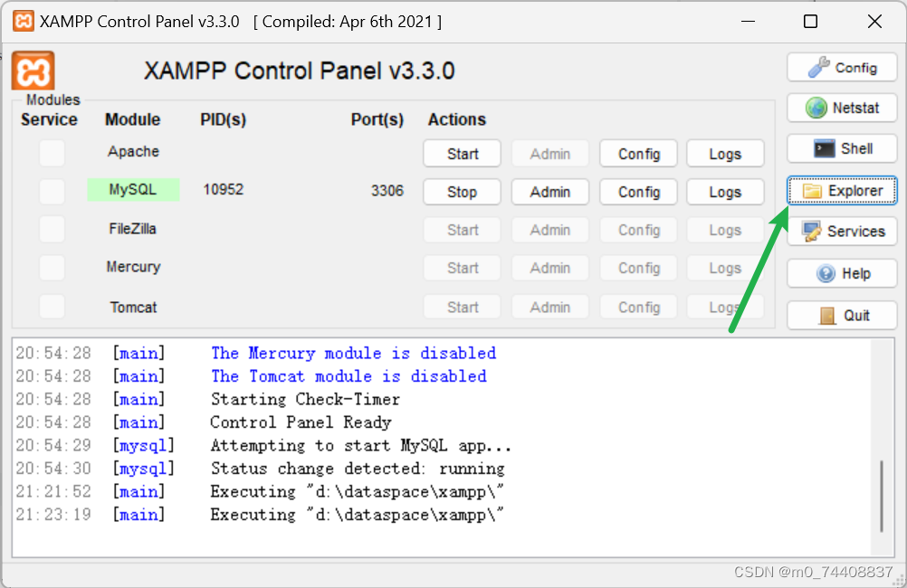Screen dimensions: 907x588
Task: Select MySQL port 3306
Action: [387, 191]
